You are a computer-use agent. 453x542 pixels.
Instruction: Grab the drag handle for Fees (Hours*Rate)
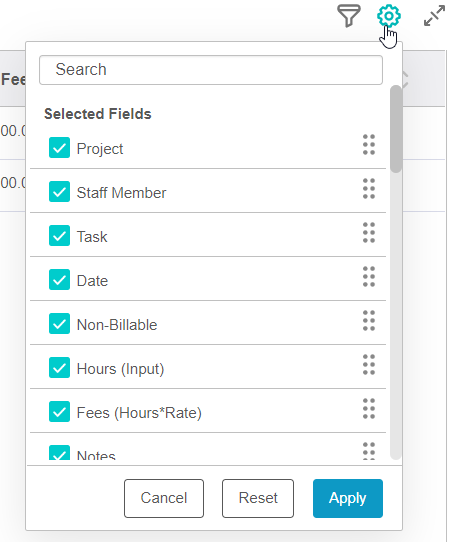369,408
